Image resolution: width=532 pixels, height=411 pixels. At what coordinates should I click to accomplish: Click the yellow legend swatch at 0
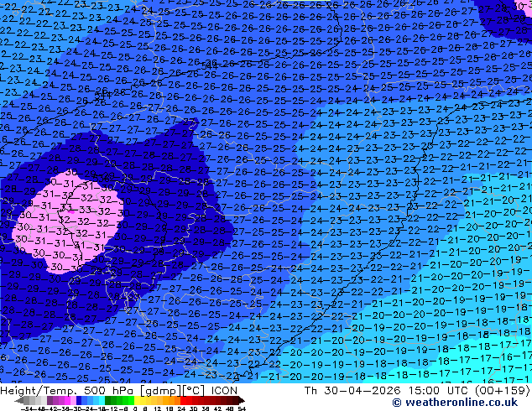point(137,400)
